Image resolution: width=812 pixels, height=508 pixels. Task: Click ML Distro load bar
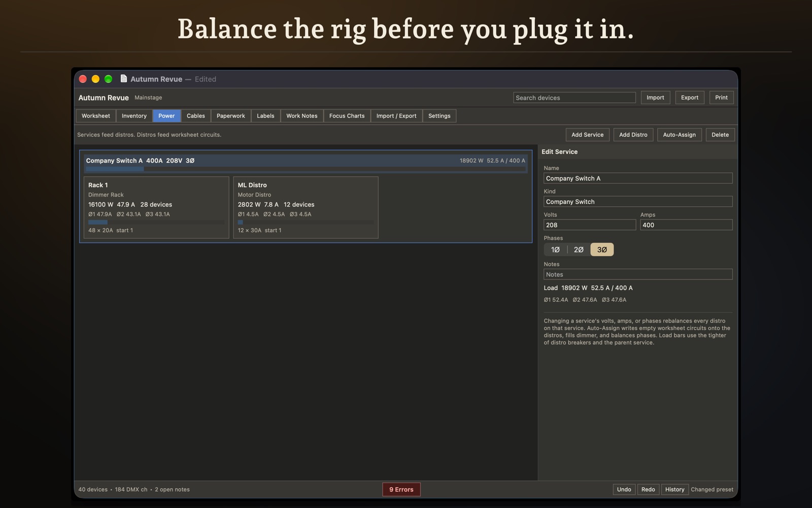pos(306,222)
